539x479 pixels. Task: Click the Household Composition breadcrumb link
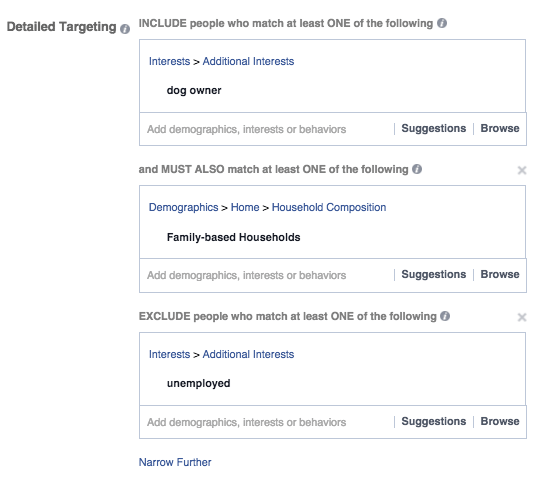coord(329,207)
